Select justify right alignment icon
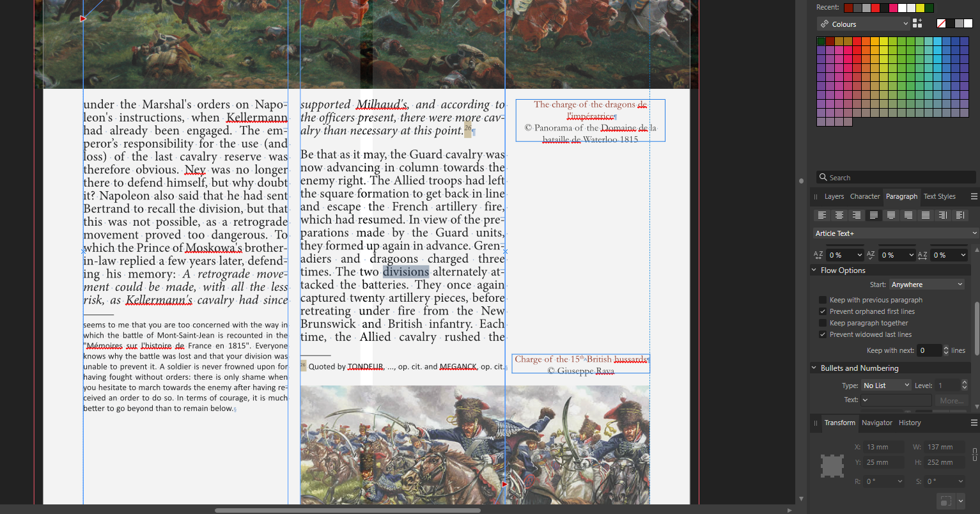 pyautogui.click(x=908, y=215)
